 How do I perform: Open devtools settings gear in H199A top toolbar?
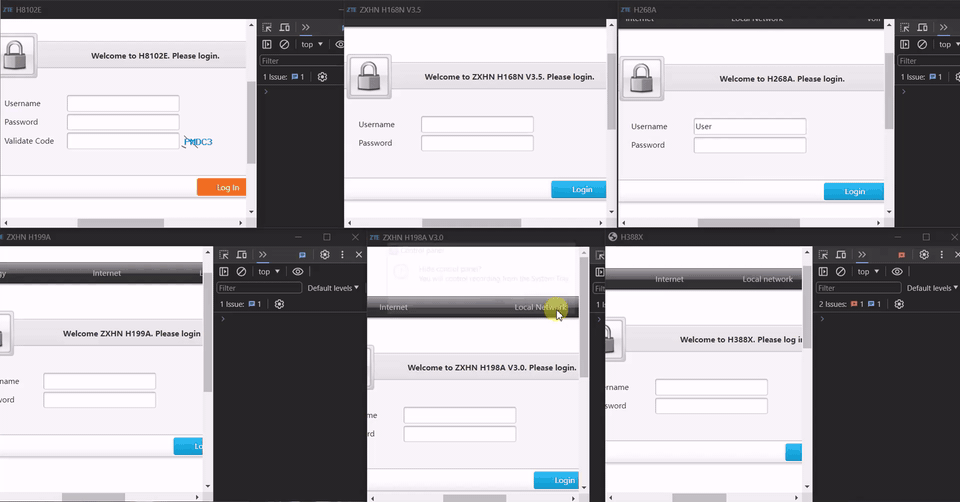click(324, 255)
